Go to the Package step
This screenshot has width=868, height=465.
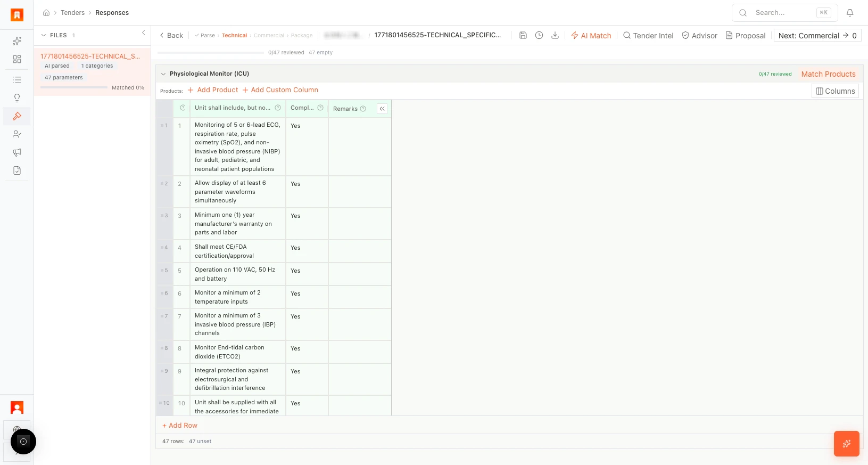(x=302, y=36)
